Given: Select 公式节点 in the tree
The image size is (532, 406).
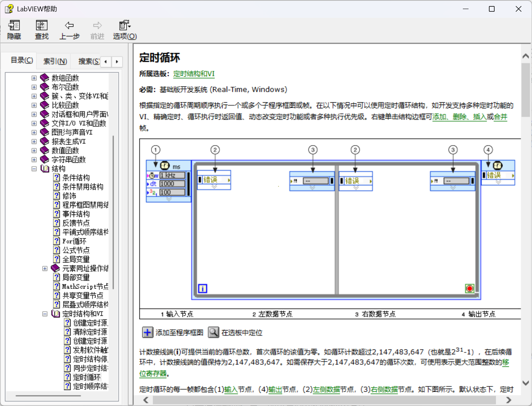Looking at the screenshot, I should pos(76,250).
